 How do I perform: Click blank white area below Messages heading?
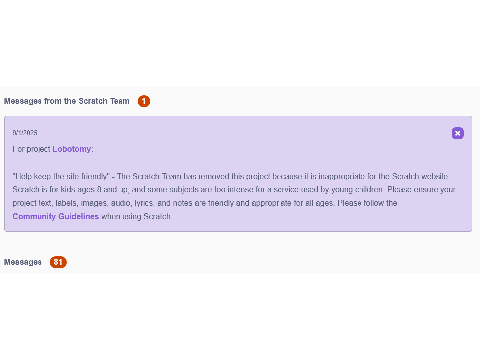[240, 317]
